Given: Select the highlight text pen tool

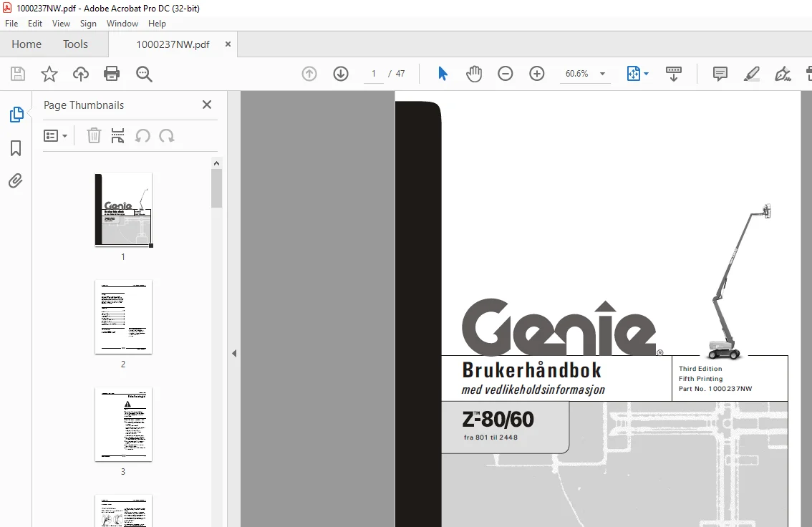Looking at the screenshot, I should click(751, 74).
